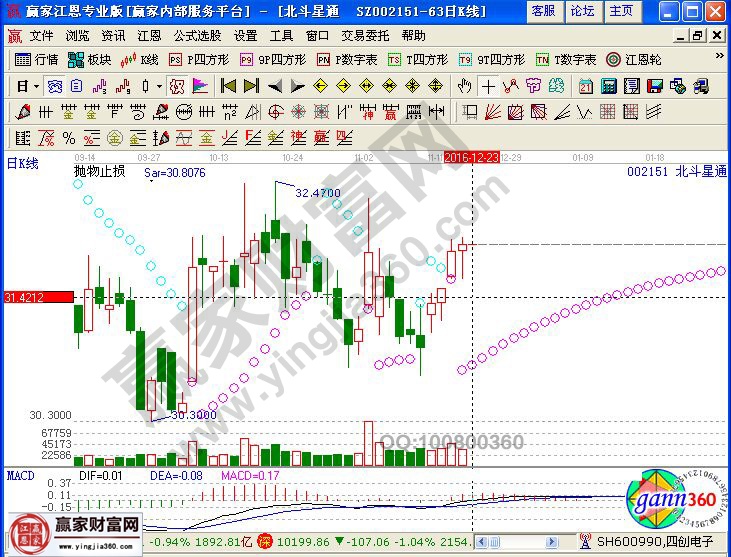This screenshot has width=731, height=557.
Task: Switch to K线 candlestick chart view
Action: pos(140,59)
